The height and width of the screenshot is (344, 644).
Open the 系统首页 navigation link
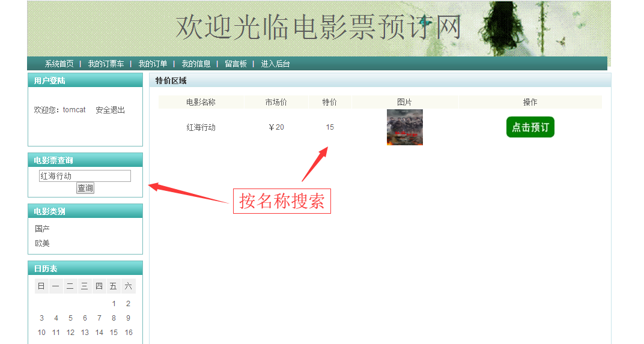(x=59, y=64)
